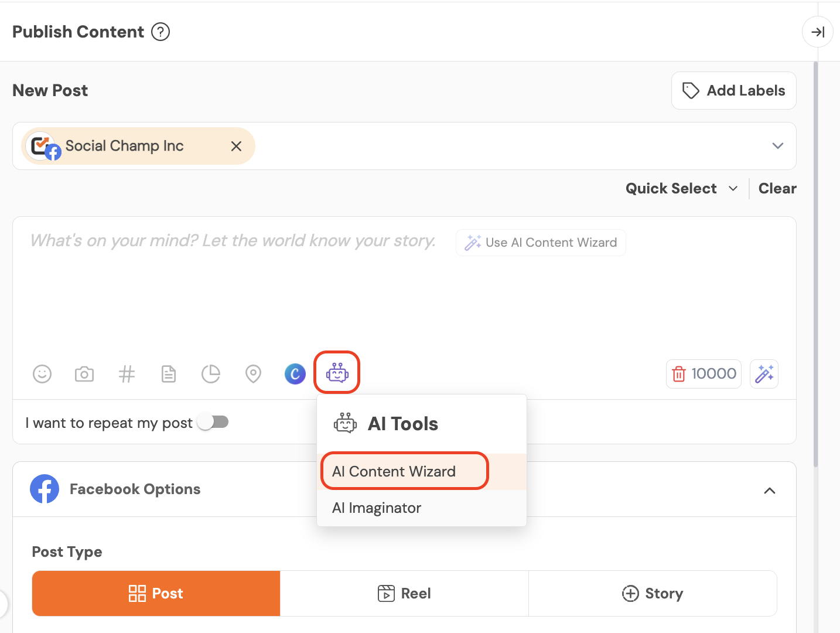Expand the account selector dropdown chevron
This screenshot has width=840, height=633.
click(x=777, y=146)
